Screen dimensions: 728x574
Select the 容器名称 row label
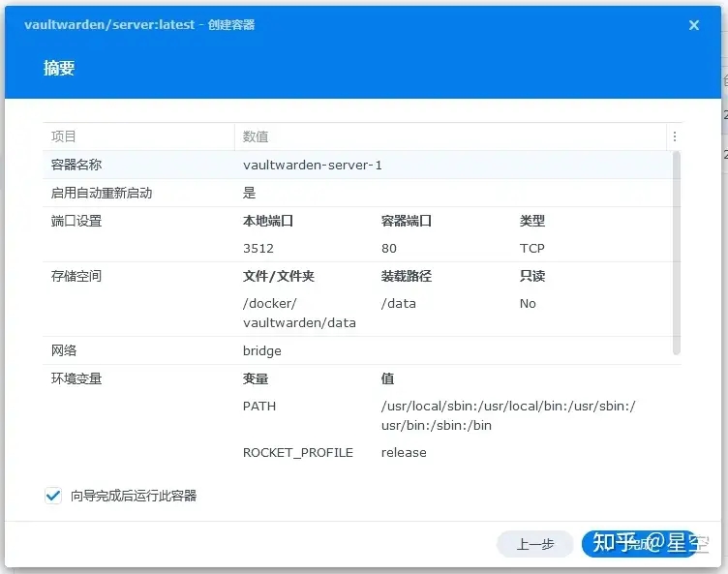[76, 166]
